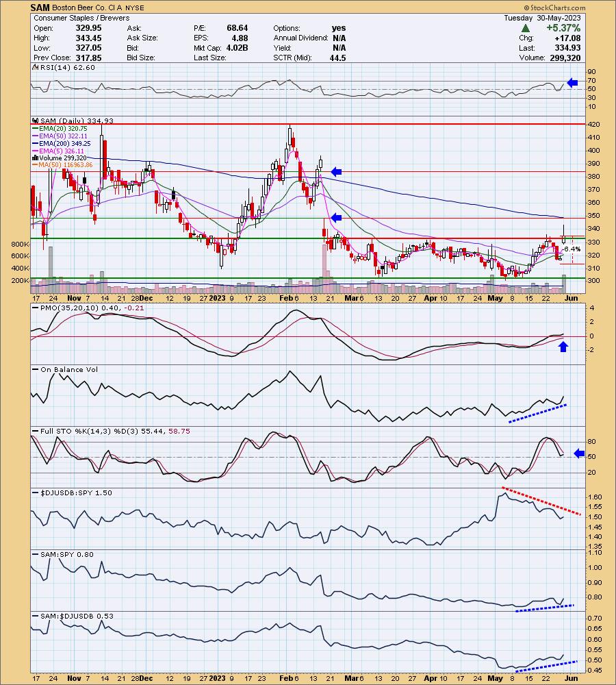
Task: Click the green up-triangle change indicator
Action: [526, 28]
